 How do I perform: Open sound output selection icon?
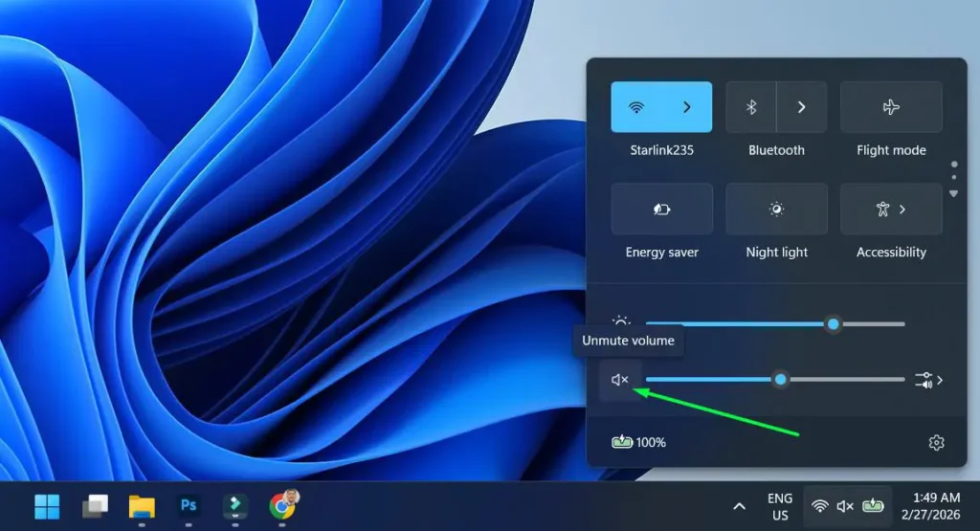click(928, 380)
